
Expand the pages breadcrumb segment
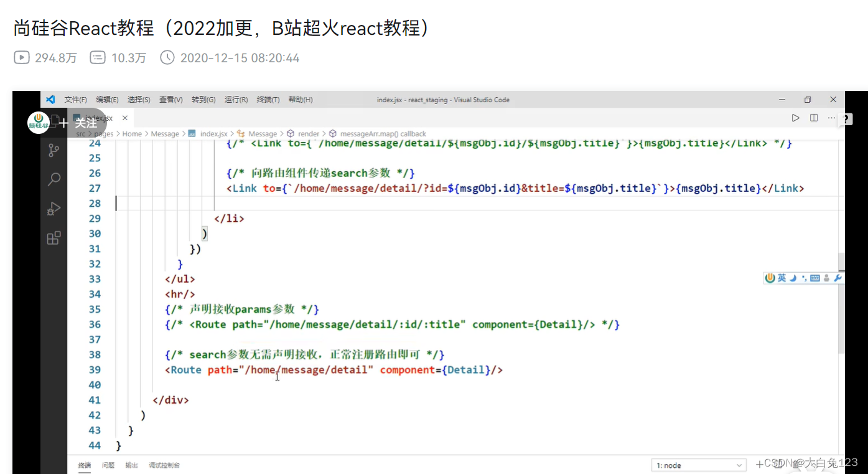click(x=104, y=133)
